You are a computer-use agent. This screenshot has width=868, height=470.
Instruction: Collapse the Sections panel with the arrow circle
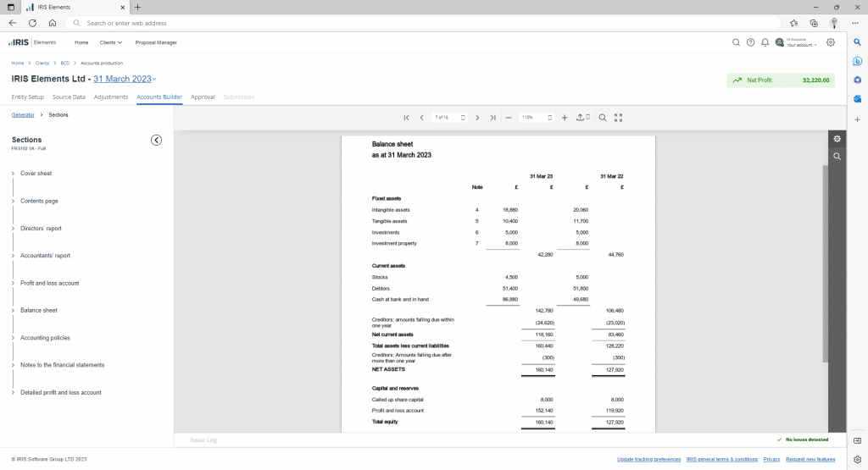tap(157, 140)
